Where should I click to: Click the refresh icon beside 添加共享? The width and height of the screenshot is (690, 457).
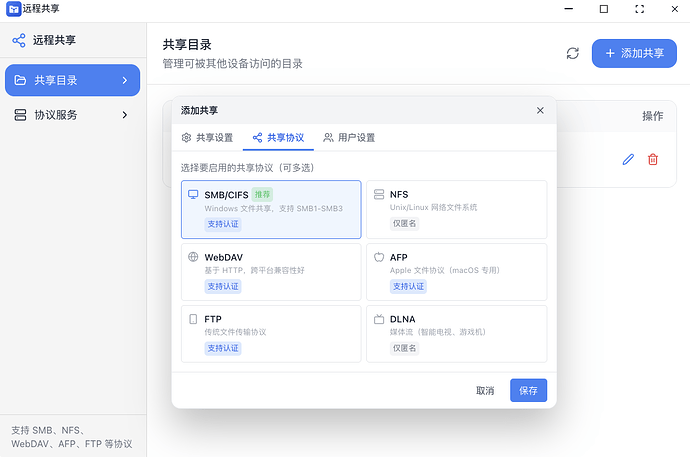[x=573, y=53]
